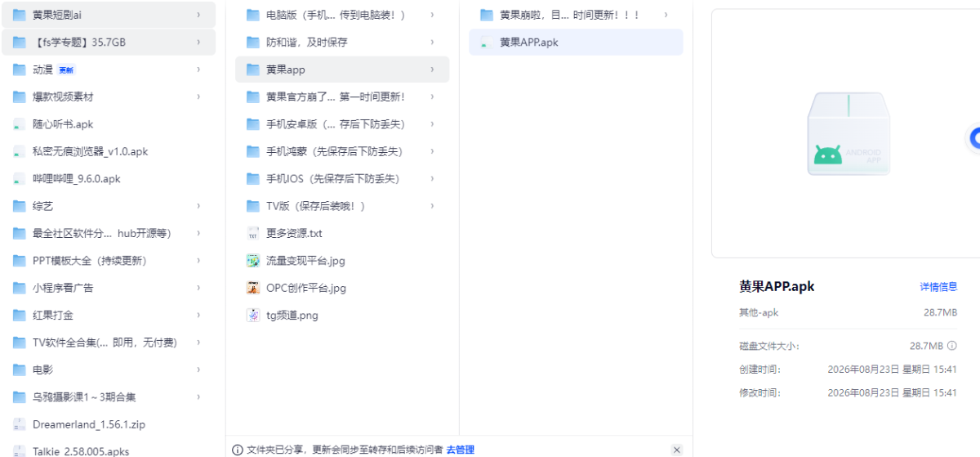Image resolution: width=980 pixels, height=457 pixels.
Task: Click the Dreamerland_1.56.1.zip archive icon
Action: coord(19,424)
